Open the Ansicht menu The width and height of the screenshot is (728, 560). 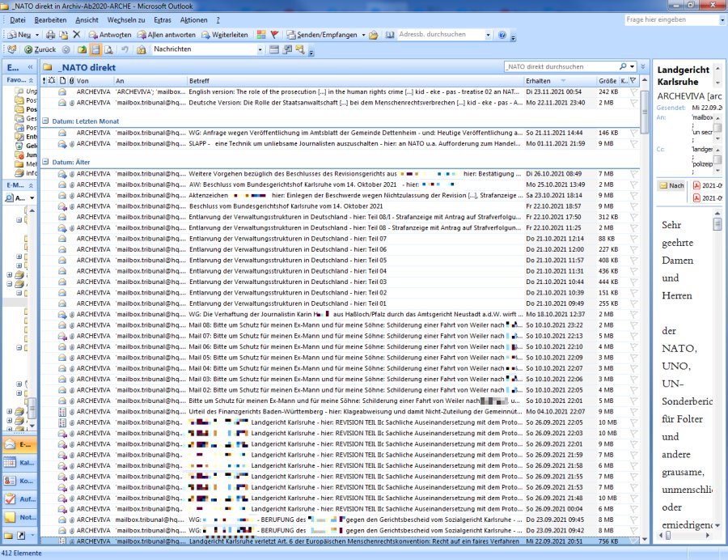pyautogui.click(x=87, y=20)
